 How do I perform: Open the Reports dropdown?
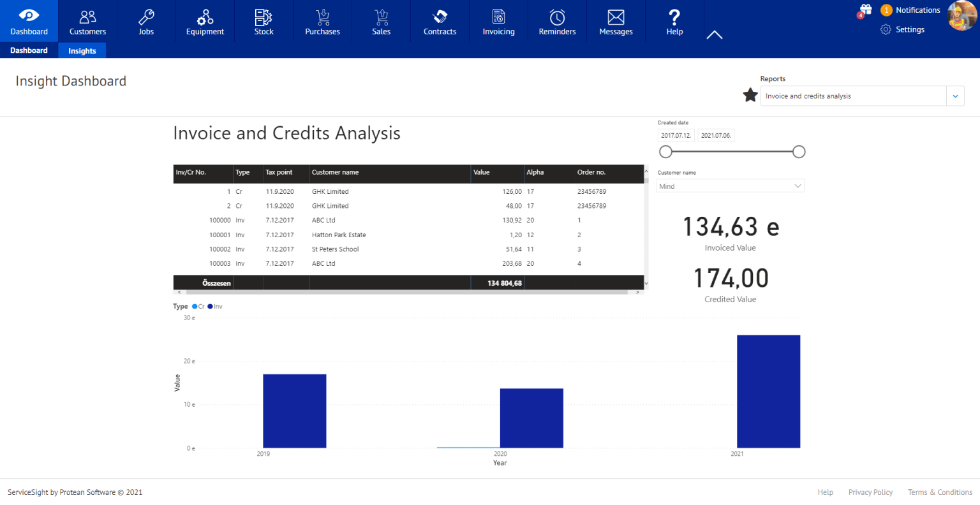click(955, 96)
